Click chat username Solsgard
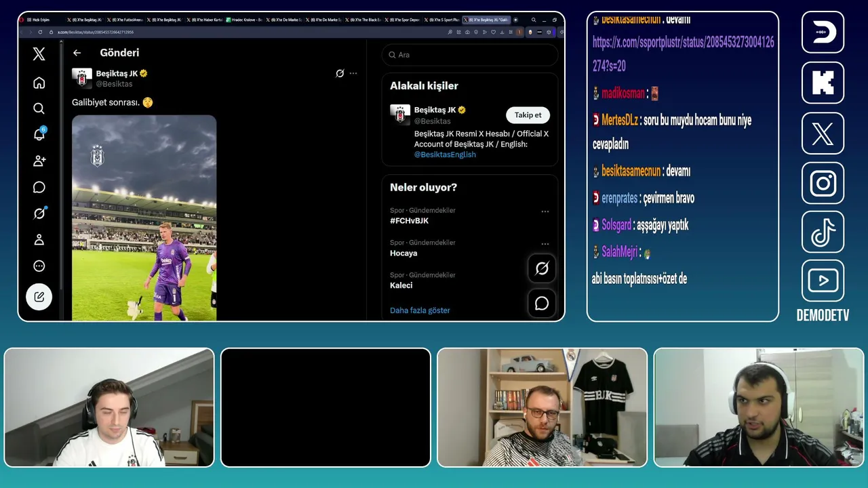Screen dimensions: 868x488 point(616,225)
